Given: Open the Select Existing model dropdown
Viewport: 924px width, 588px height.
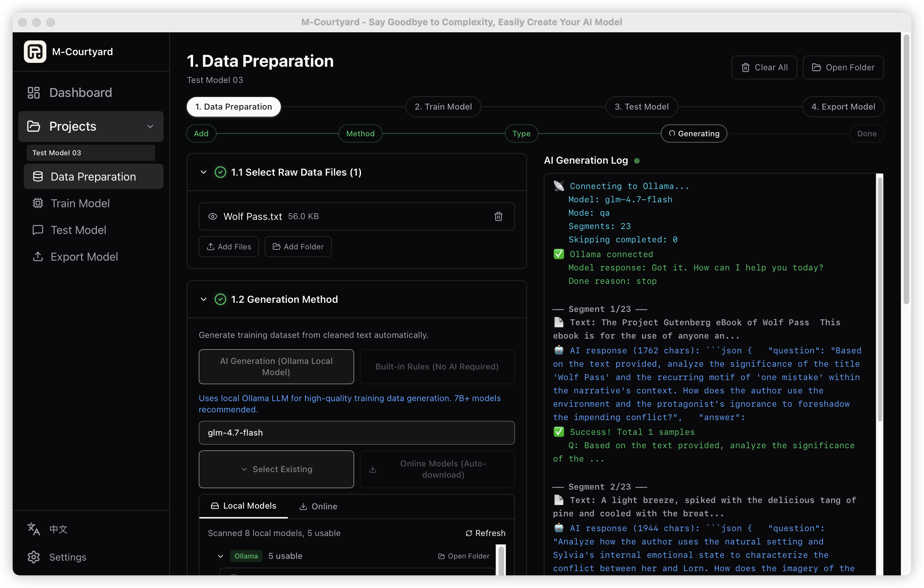Looking at the screenshot, I should pos(276,469).
